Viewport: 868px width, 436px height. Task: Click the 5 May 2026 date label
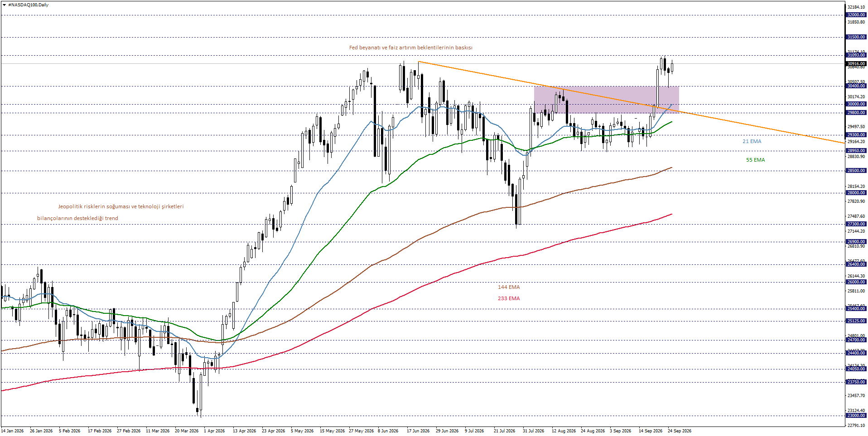(302, 431)
